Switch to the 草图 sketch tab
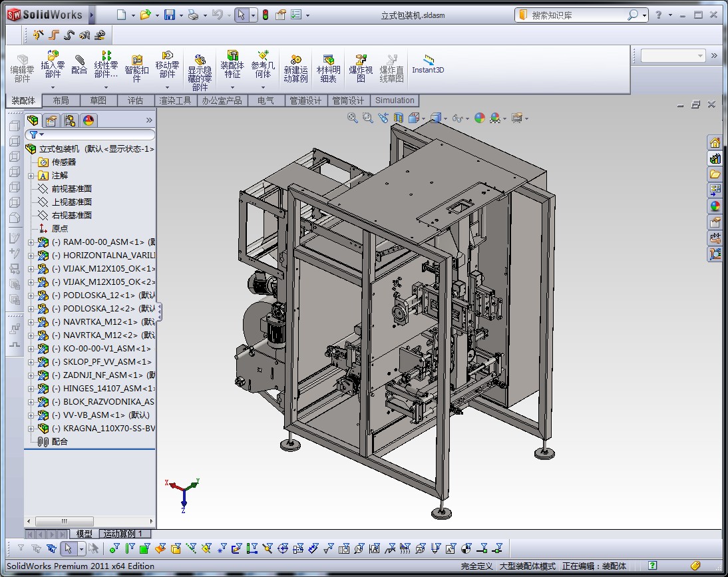This screenshot has height=577, width=728. [98, 100]
